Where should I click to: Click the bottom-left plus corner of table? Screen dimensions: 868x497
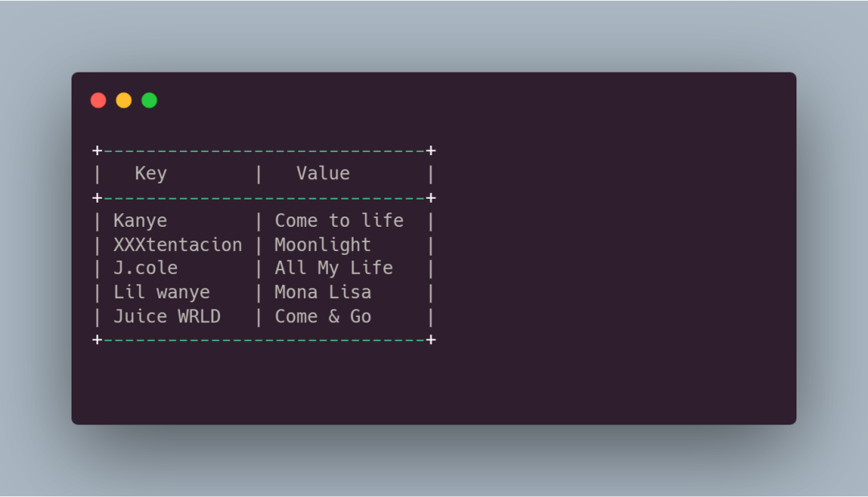click(97, 339)
